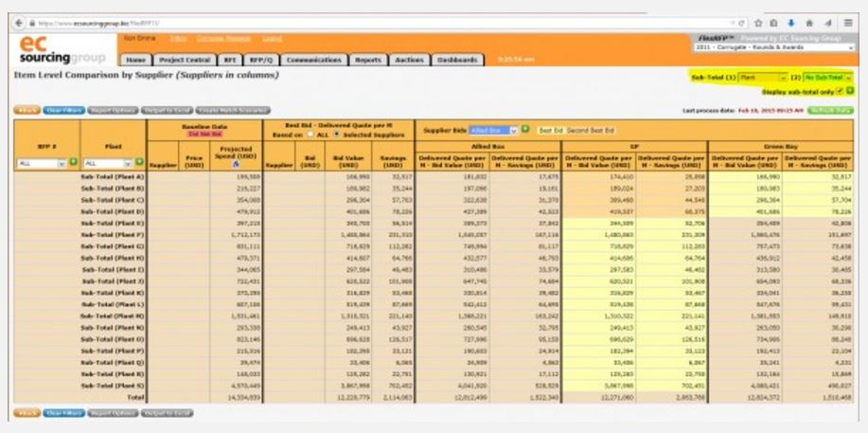Click the fx icon under Projected Spend
The width and height of the screenshot is (868, 433).
[236, 164]
